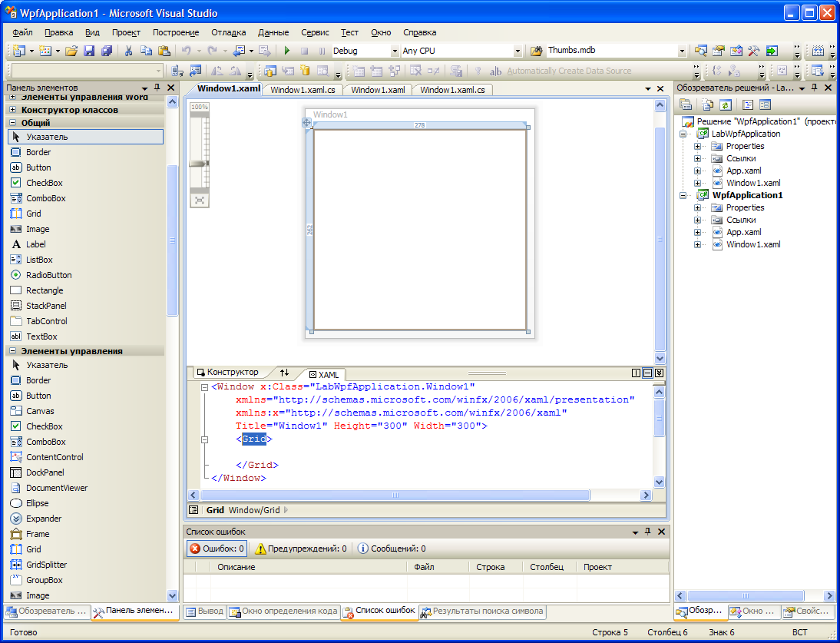840x643 pixels.
Task: Click the toolbox scroll down arrow
Action: coord(172,595)
